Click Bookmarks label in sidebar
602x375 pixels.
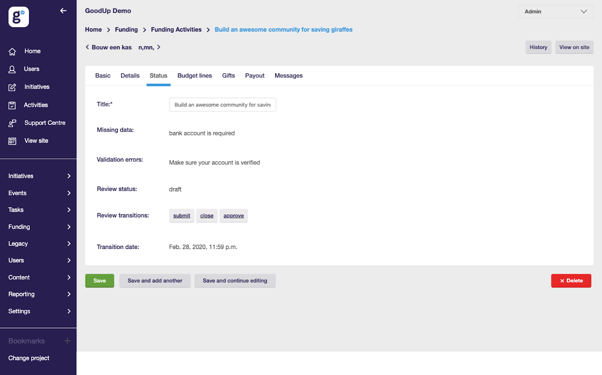(26, 341)
